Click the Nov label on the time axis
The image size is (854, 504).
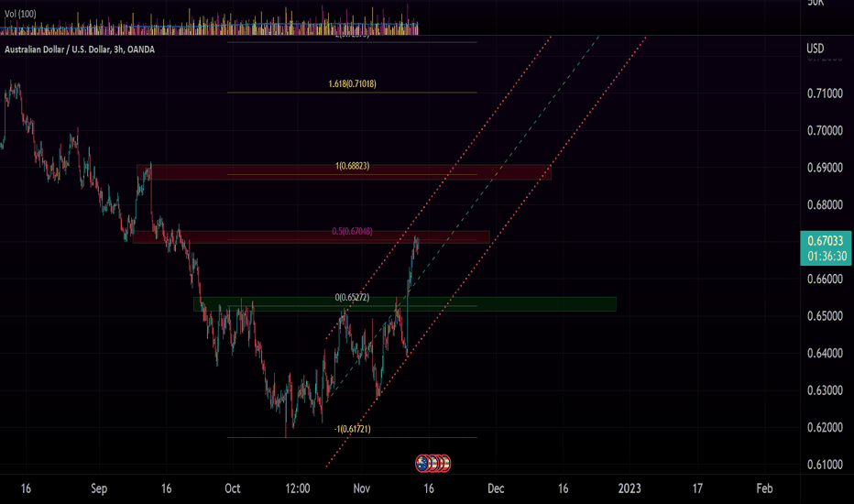pos(362,488)
